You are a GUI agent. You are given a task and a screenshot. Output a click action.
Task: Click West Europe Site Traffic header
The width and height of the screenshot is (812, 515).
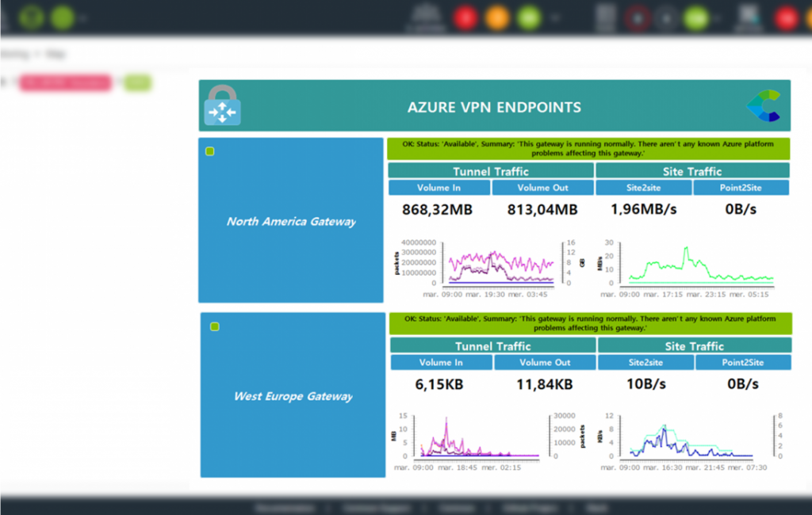click(x=695, y=346)
